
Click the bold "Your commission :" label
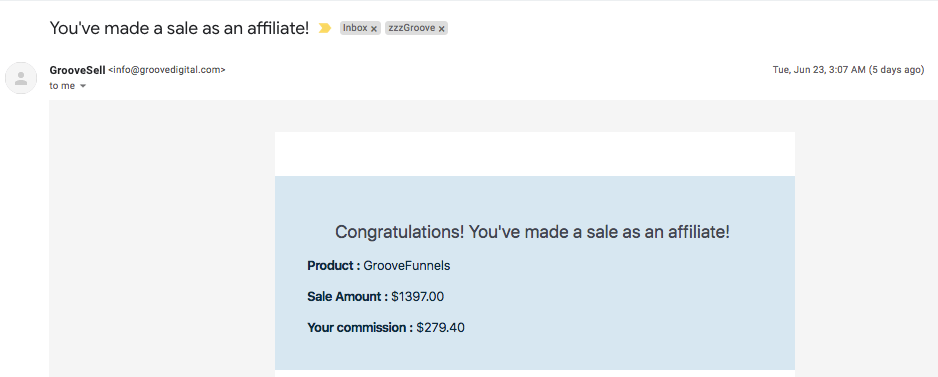tap(360, 328)
